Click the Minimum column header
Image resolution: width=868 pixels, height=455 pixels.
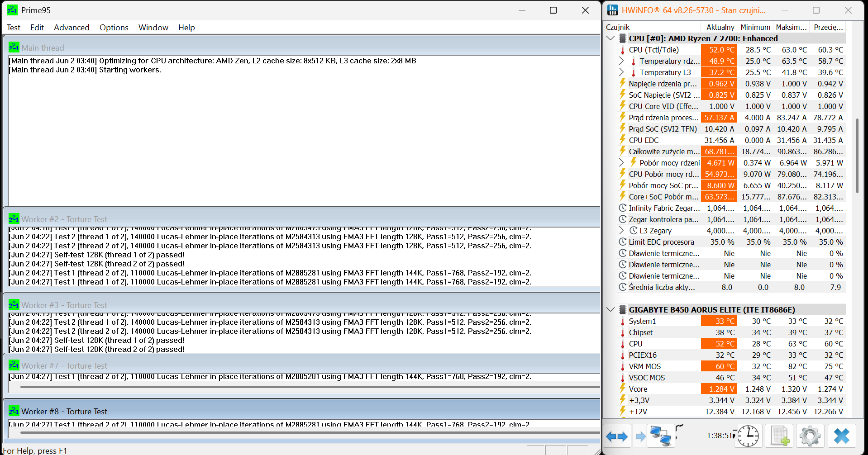[755, 27]
